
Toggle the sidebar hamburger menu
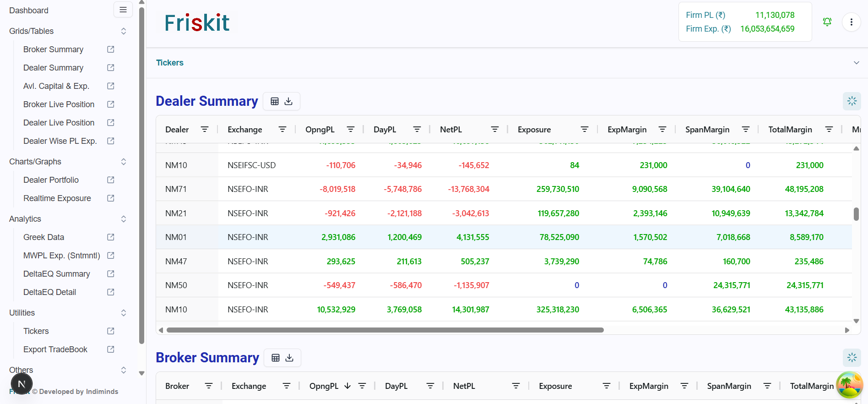pos(123,10)
